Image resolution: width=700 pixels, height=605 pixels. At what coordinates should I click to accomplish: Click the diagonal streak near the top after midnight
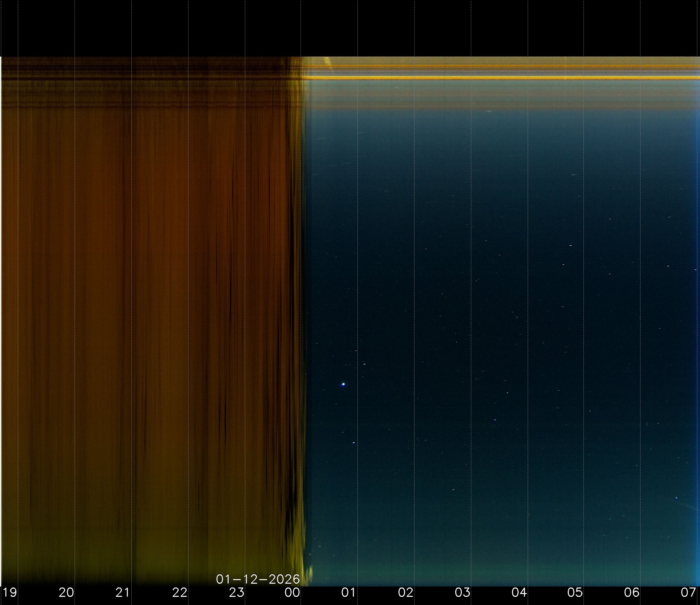(327, 62)
